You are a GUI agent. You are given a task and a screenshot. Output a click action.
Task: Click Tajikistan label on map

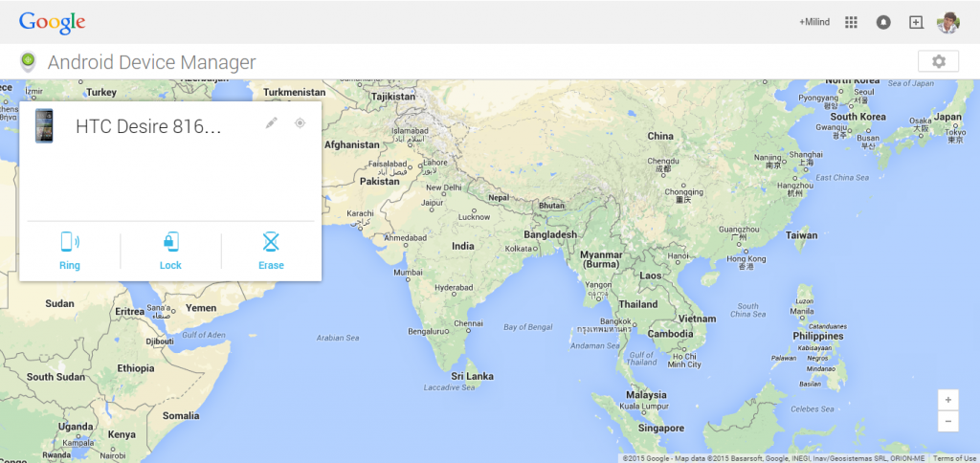click(393, 97)
